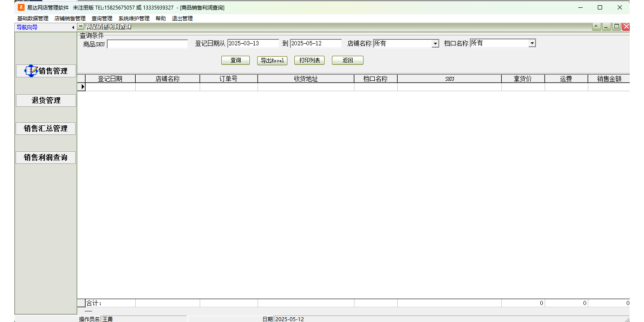The image size is (644, 322).
Task: Maximize the inner query window
Action: tap(617, 27)
